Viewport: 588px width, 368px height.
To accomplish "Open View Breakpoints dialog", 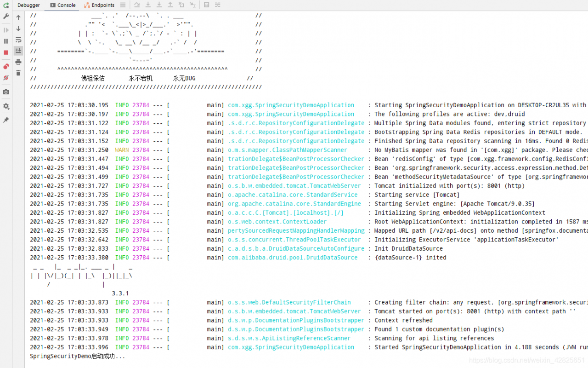I will click(x=6, y=67).
